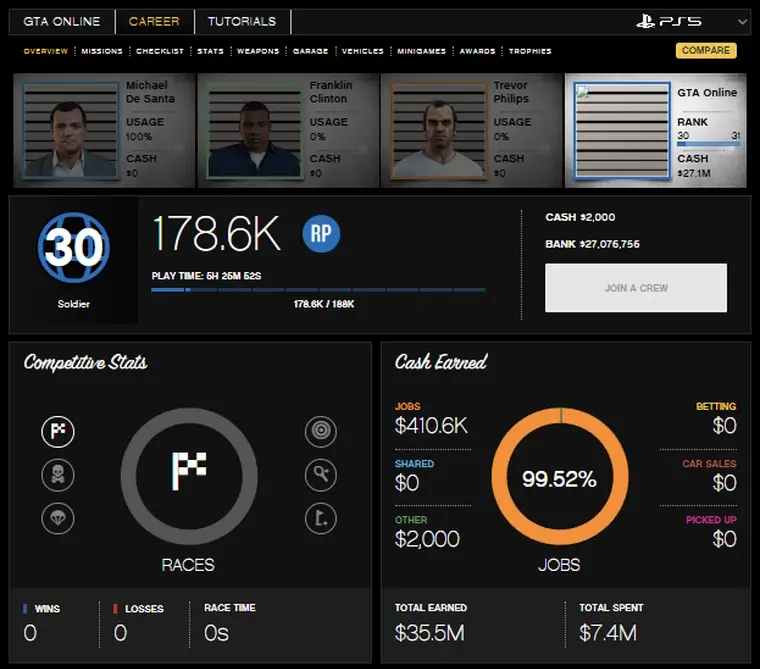Image resolution: width=760 pixels, height=669 pixels.
Task: Open the Weapons submenu item
Action: [x=257, y=51]
